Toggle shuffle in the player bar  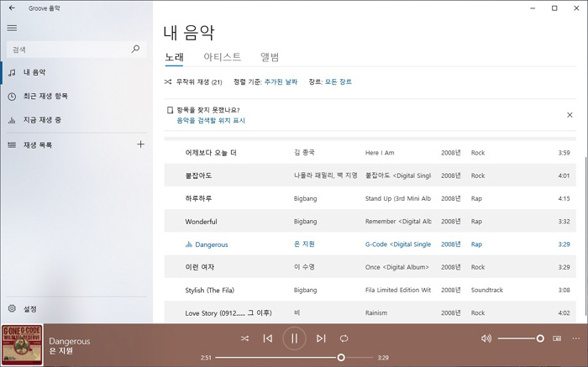245,338
